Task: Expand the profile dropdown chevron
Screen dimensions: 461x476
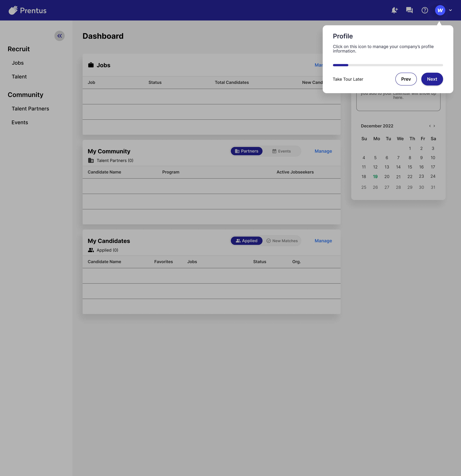Action: (451, 10)
